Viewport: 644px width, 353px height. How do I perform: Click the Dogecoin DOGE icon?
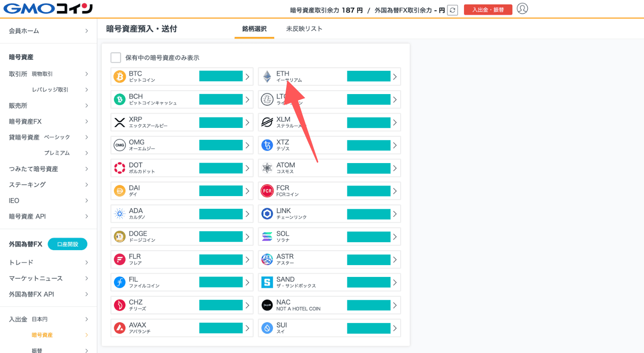click(x=120, y=237)
